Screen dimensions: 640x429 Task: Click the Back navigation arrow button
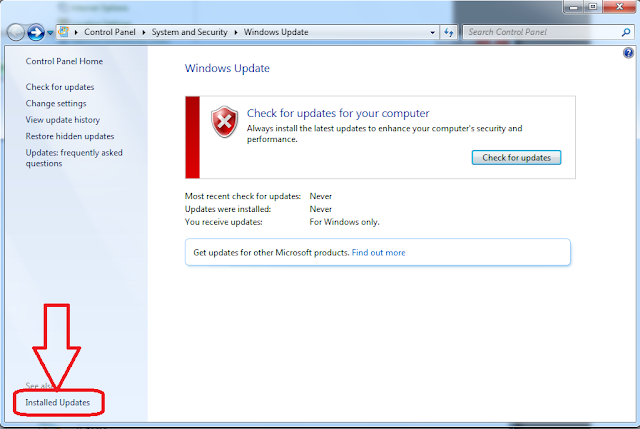click(16, 32)
